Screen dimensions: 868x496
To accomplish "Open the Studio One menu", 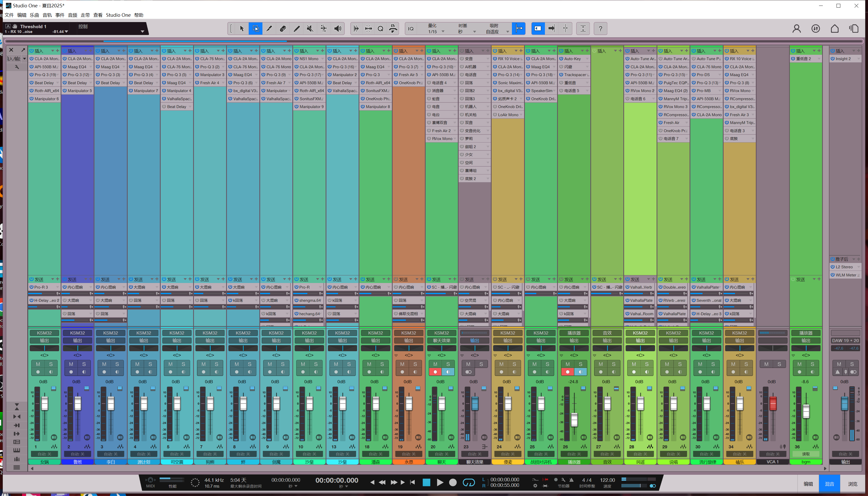I will [x=118, y=15].
